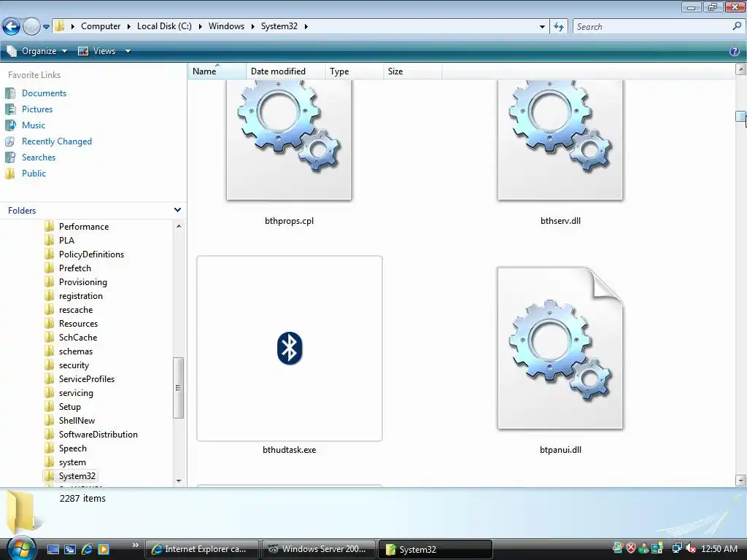Select Windows in the address breadcrumb
Viewport: 747px width, 560px height.
tap(226, 26)
